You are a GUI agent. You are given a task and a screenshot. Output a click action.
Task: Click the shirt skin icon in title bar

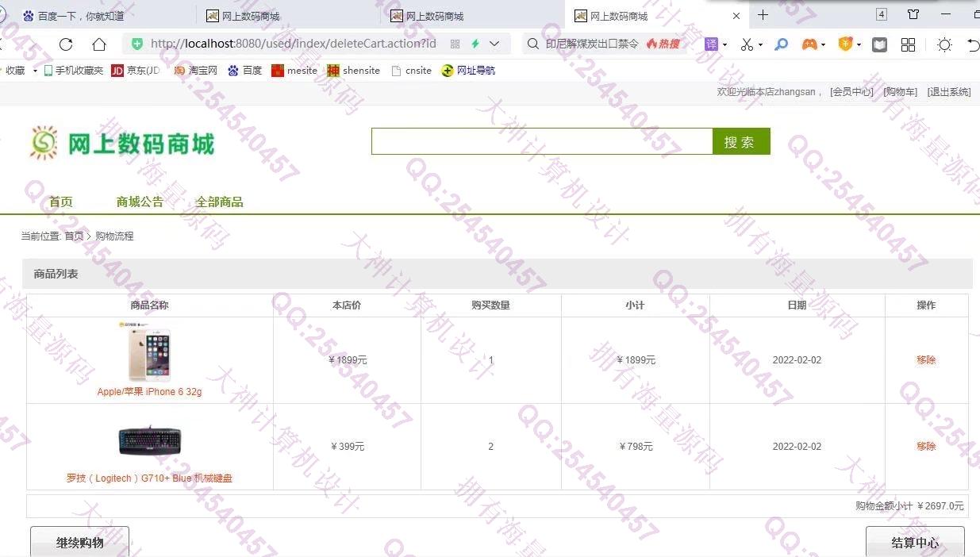pos(913,14)
